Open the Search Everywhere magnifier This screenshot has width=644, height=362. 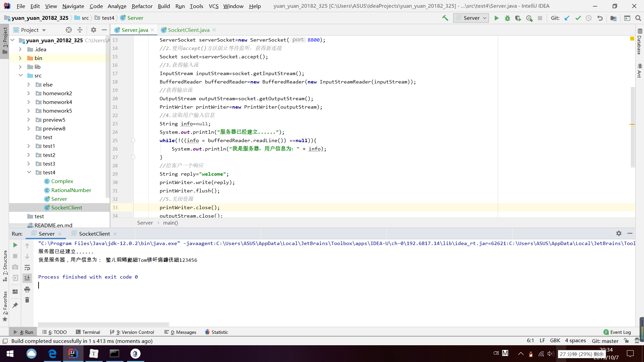[638, 18]
